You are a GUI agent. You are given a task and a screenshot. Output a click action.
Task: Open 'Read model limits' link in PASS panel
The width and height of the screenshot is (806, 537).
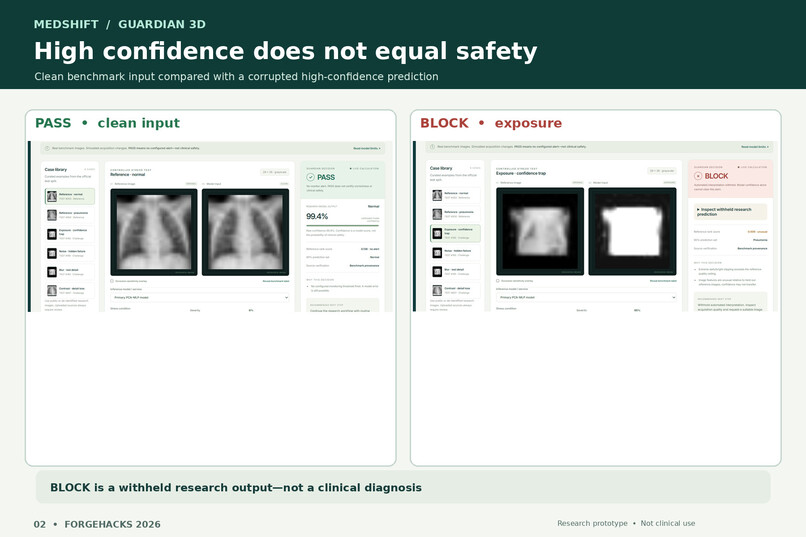(367, 148)
